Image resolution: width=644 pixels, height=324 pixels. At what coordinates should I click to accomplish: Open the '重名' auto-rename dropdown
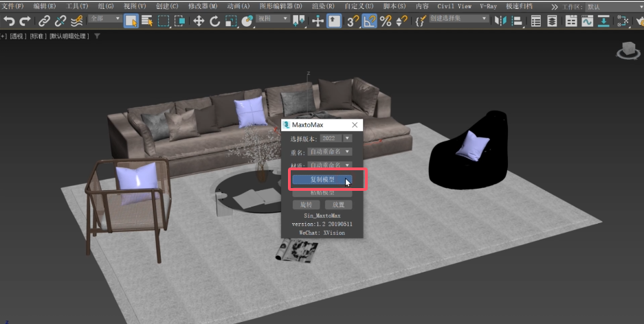(x=330, y=152)
